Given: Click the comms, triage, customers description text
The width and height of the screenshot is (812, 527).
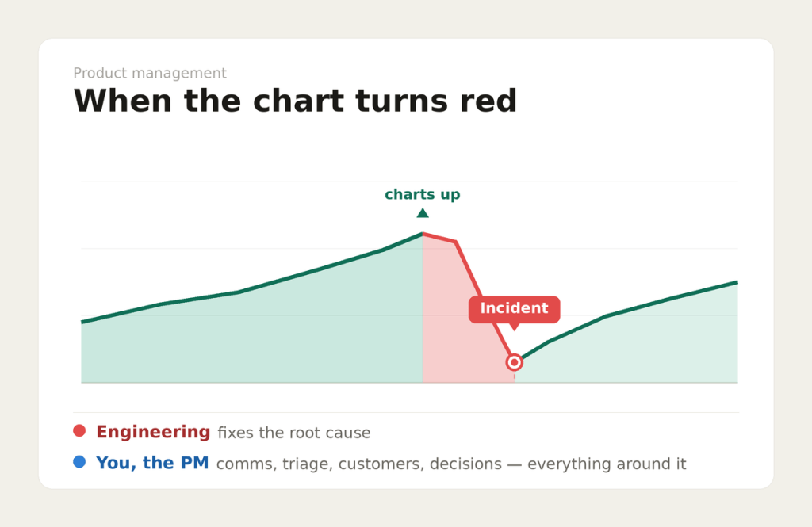Looking at the screenshot, I should (451, 464).
